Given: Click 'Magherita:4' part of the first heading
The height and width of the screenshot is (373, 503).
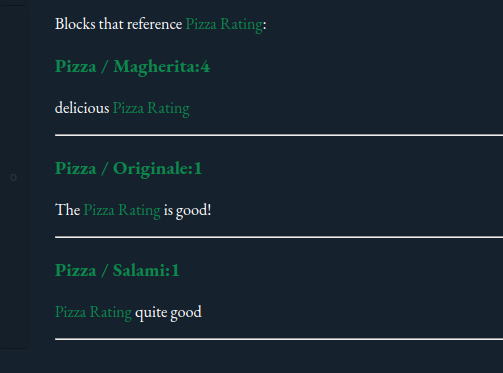Looking at the screenshot, I should (x=162, y=66).
